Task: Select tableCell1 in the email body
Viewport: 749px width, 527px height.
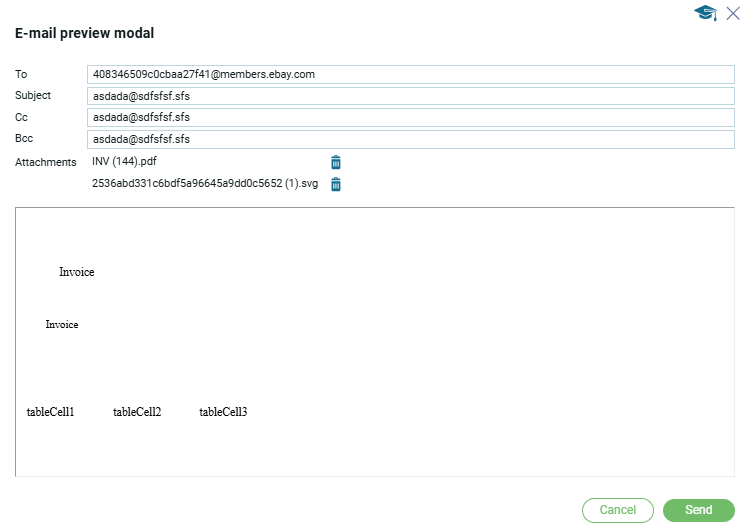Action: (x=51, y=412)
